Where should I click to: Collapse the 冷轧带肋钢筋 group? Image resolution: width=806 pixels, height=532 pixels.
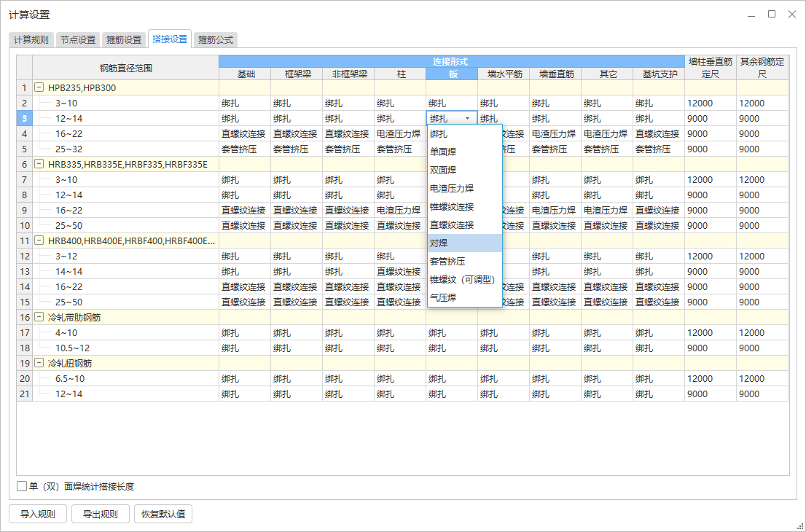(x=40, y=317)
